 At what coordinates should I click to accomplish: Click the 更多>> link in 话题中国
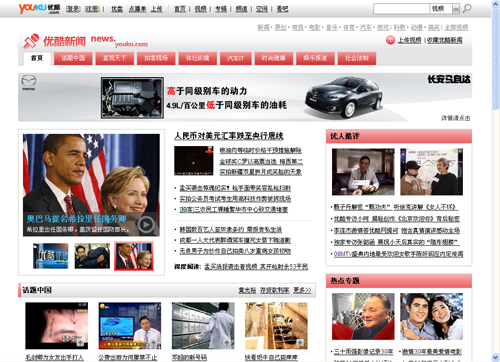coord(302,290)
